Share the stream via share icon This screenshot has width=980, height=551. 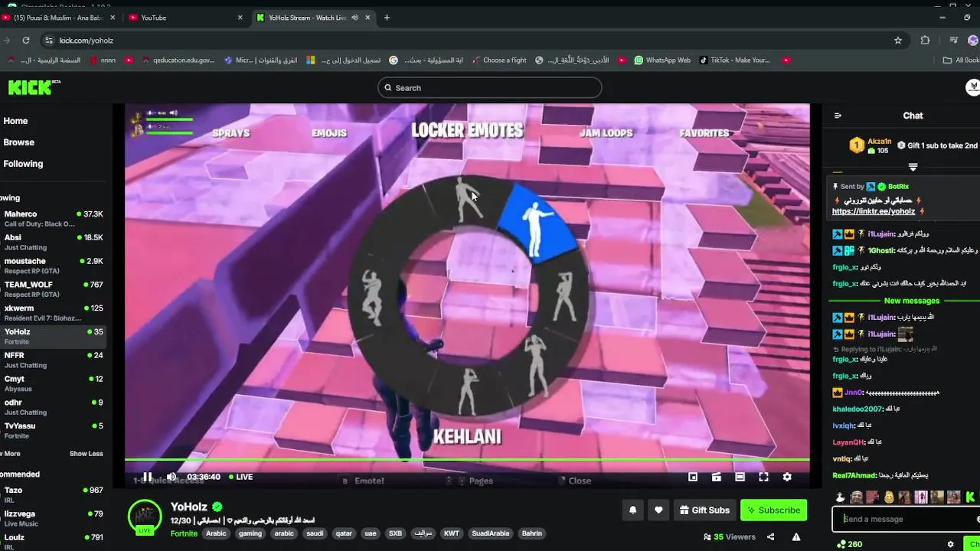tap(771, 537)
